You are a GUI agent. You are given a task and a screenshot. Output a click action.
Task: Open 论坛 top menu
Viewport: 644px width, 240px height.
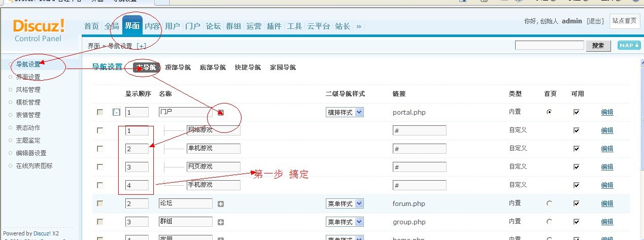pyautogui.click(x=213, y=26)
